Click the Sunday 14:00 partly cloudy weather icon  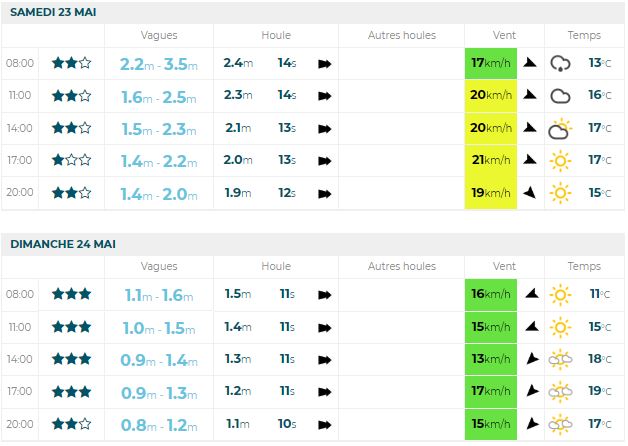pyautogui.click(x=560, y=359)
